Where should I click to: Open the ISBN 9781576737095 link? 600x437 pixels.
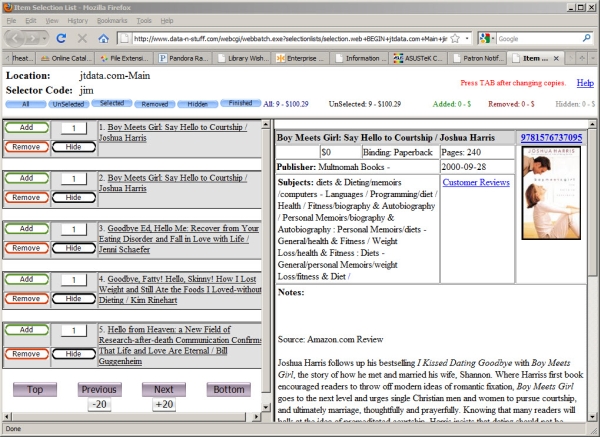point(551,138)
